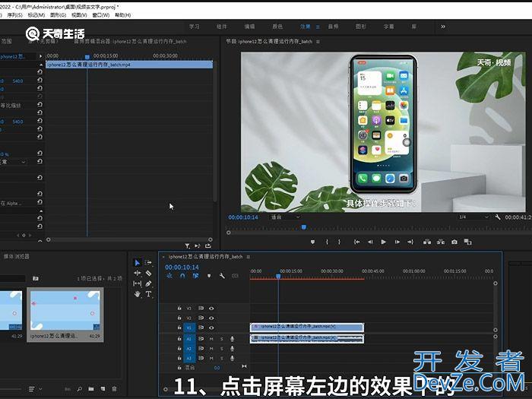This screenshot has width=532, height=399.
Task: Toggle insert sequences as nests button
Action: [169, 276]
